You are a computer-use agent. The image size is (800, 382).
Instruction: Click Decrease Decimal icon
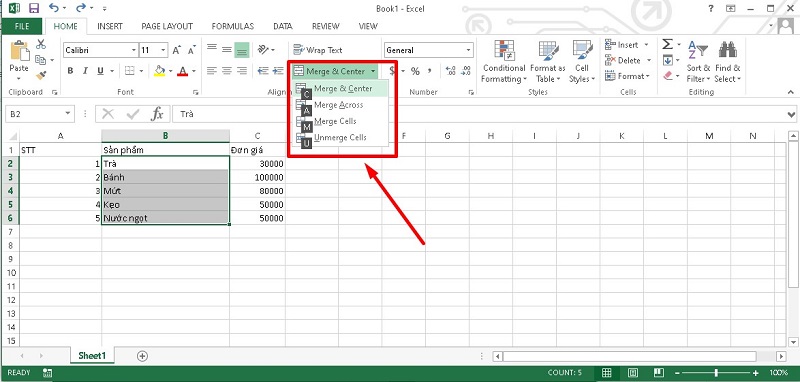466,71
